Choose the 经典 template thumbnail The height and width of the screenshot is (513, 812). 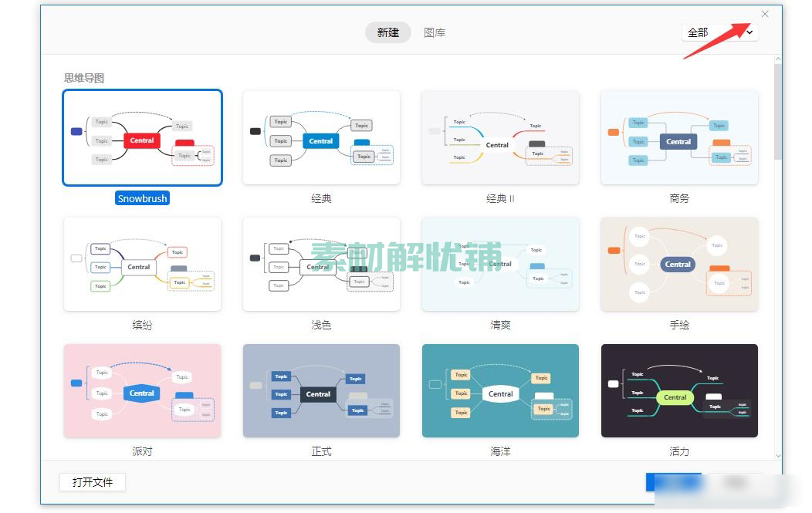tap(321, 137)
